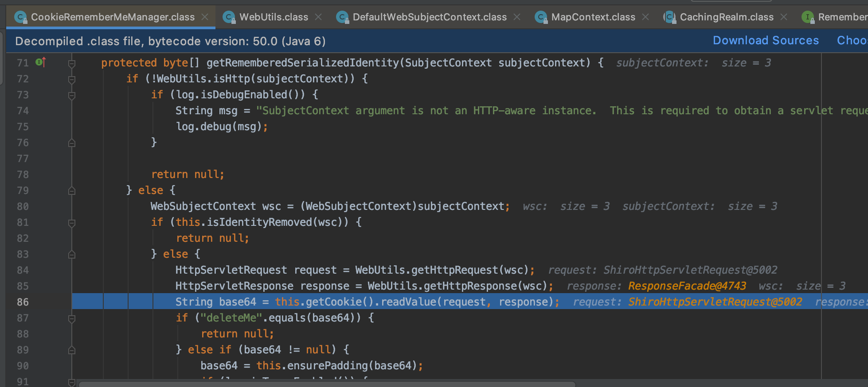Image resolution: width=868 pixels, height=387 pixels.
Task: Click Download Sources link
Action: (x=766, y=40)
